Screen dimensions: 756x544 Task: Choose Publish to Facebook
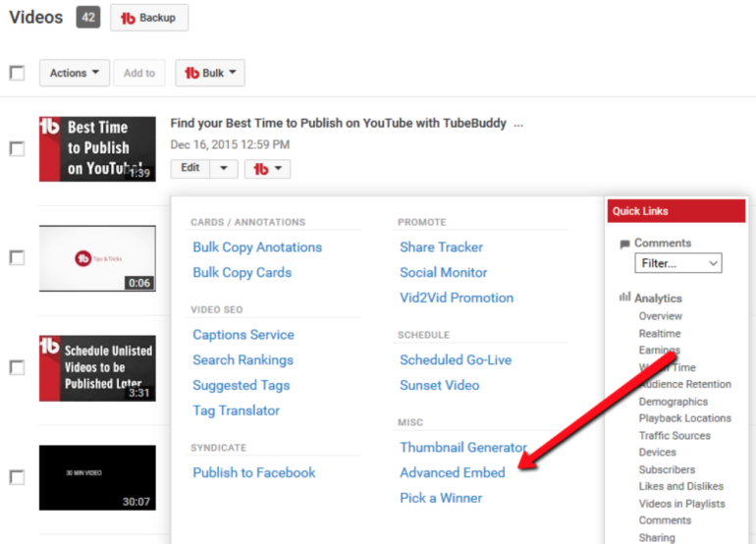[254, 472]
